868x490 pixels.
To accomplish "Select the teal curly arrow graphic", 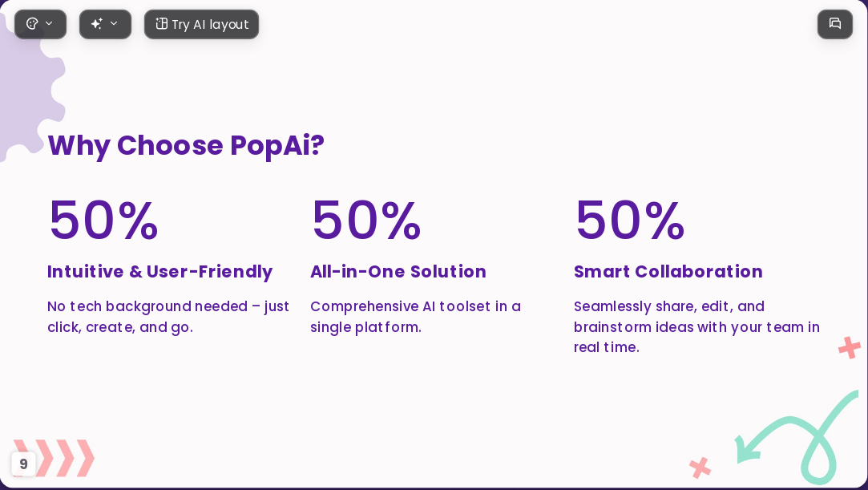I will pos(796,437).
